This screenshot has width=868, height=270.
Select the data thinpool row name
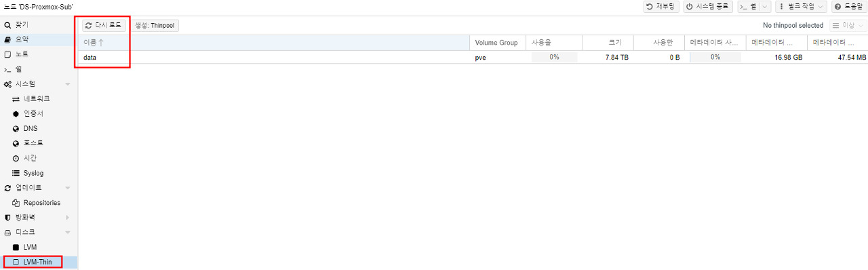tap(90, 58)
